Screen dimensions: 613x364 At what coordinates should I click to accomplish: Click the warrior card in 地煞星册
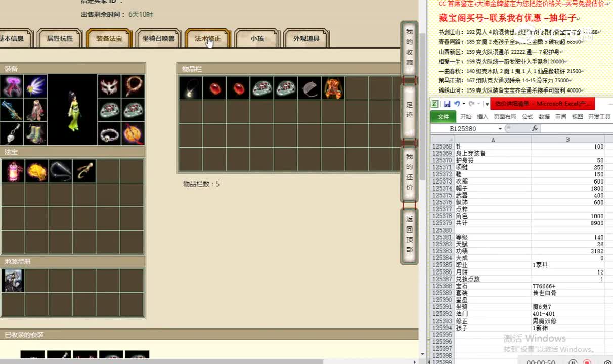[13, 281]
